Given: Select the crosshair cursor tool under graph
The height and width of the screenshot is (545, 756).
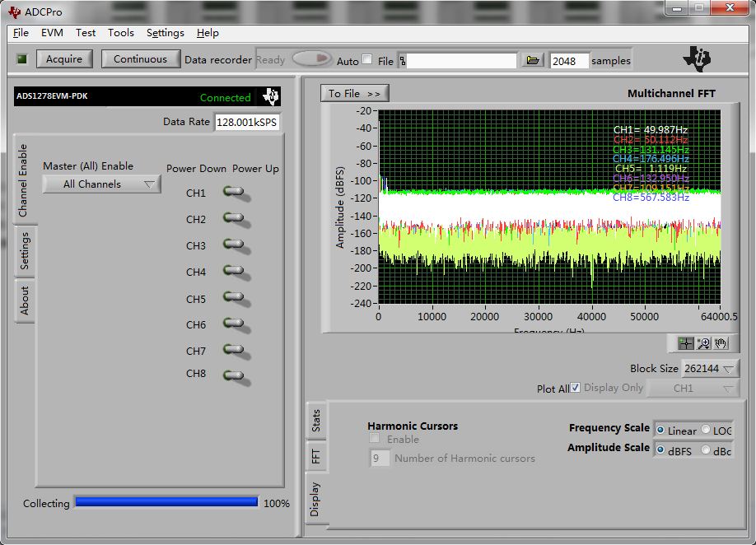Looking at the screenshot, I should 686,343.
